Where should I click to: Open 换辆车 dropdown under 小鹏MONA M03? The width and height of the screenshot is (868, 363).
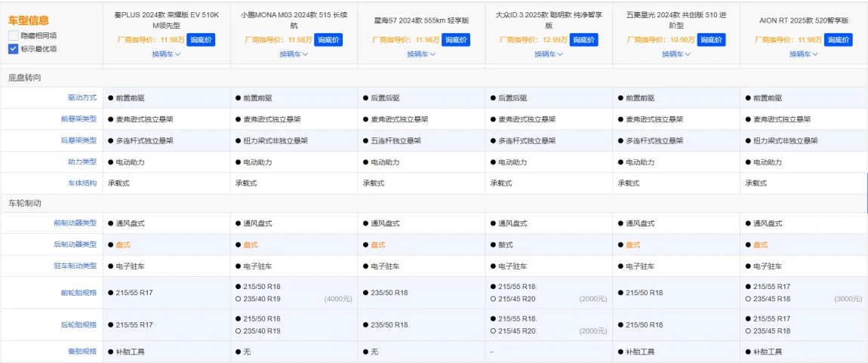[x=294, y=54]
